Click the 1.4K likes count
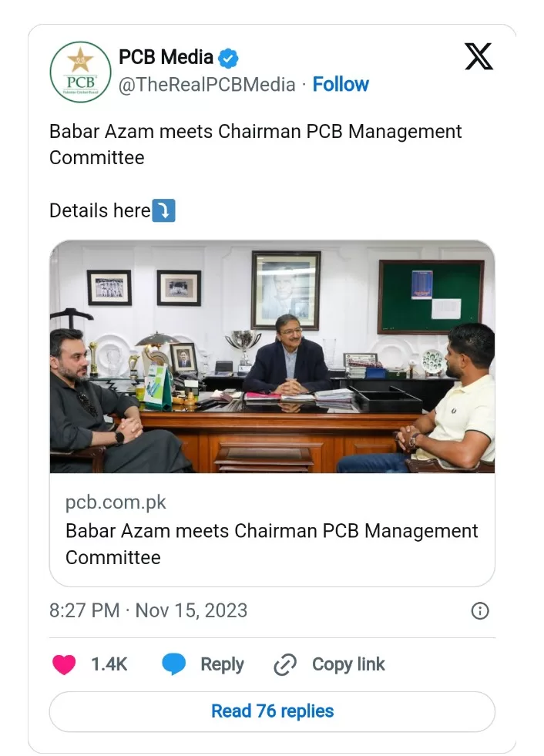The image size is (544, 756). point(109,665)
